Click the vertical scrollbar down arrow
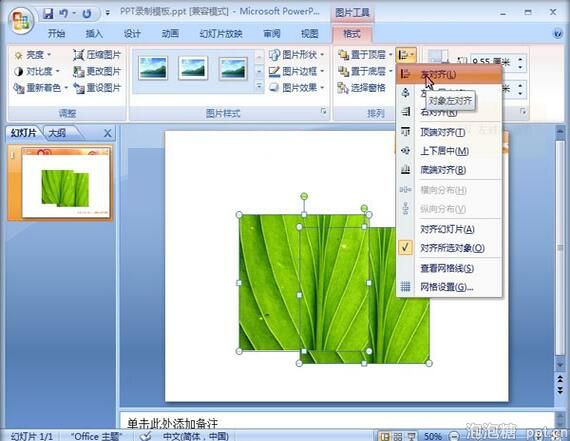This screenshot has height=441, width=570. (x=560, y=365)
